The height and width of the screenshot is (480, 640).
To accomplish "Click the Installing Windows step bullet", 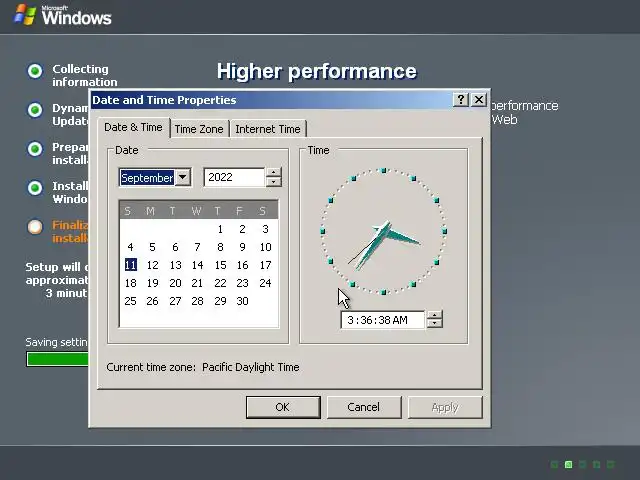I will (x=35, y=188).
